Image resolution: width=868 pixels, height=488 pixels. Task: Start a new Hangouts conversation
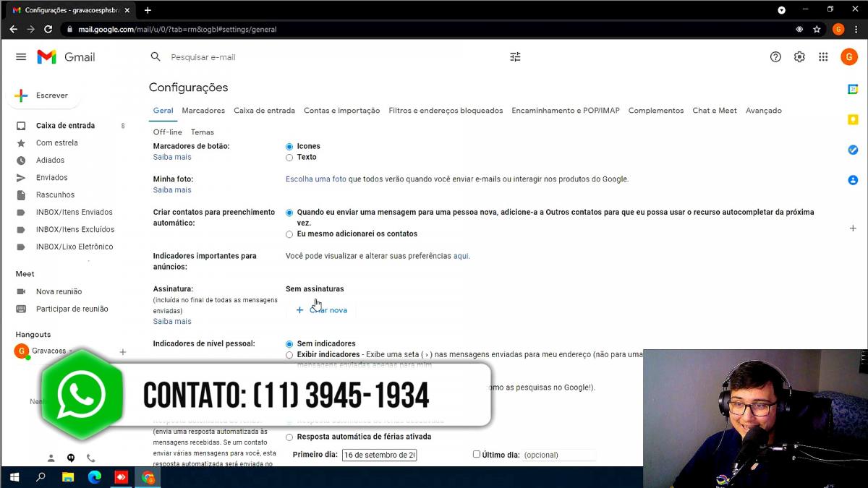(123, 352)
